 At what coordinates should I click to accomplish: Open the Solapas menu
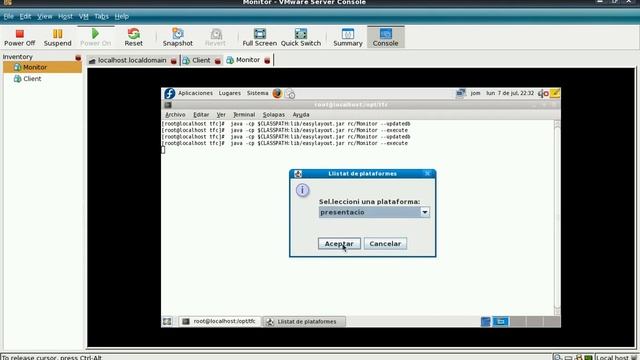tap(273, 115)
